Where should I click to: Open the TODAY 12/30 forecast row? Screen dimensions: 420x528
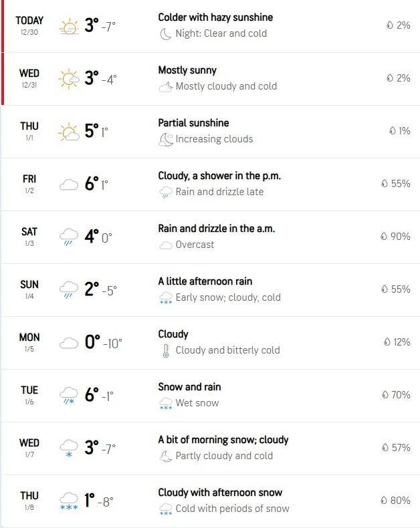pos(210,26)
